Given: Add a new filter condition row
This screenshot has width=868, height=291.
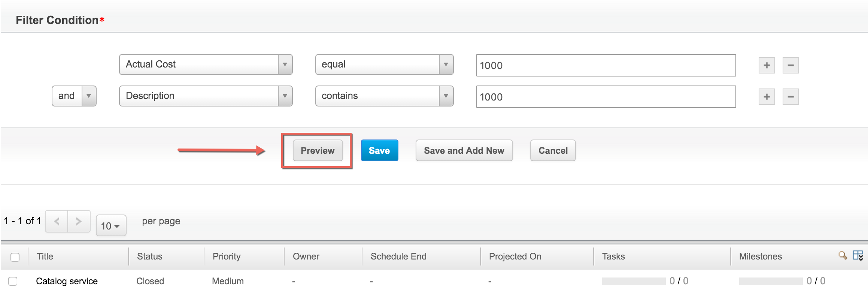Looking at the screenshot, I should click(767, 65).
